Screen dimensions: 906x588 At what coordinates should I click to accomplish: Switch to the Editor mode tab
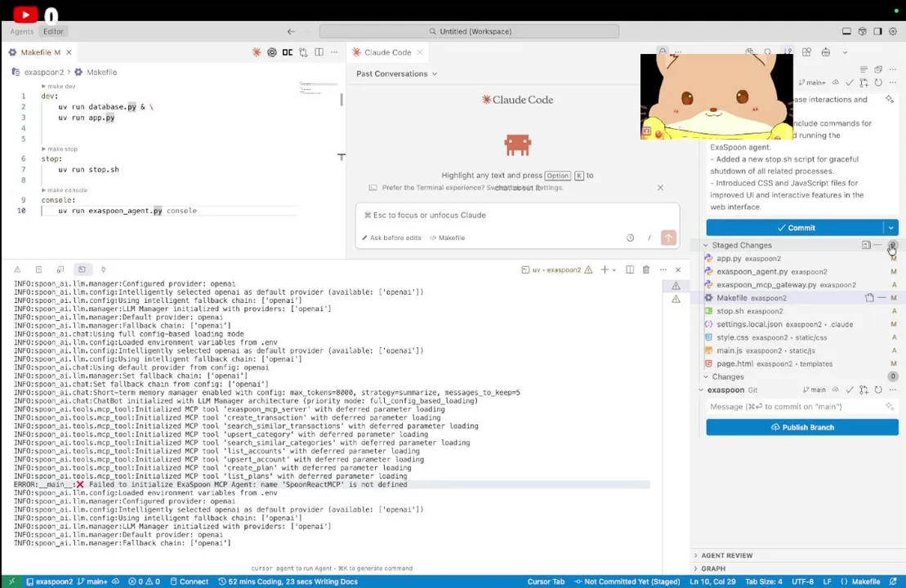click(53, 31)
